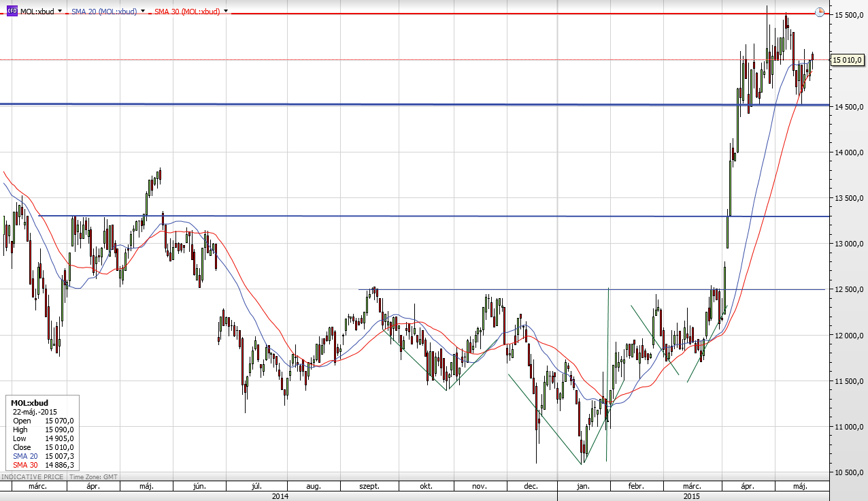This screenshot has width=868, height=501.
Task: Click the 14 000,0 price axis label
Action: pos(850,152)
